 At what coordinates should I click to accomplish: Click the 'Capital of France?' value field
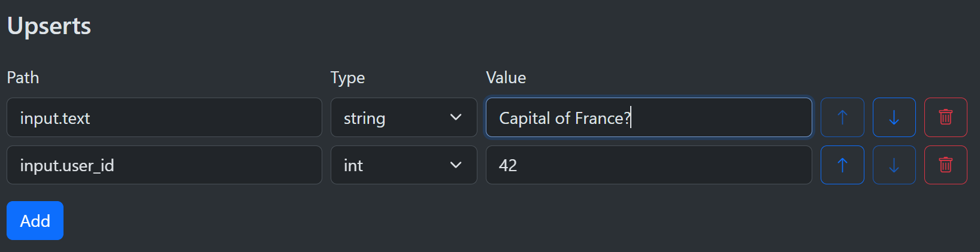[719, 117]
